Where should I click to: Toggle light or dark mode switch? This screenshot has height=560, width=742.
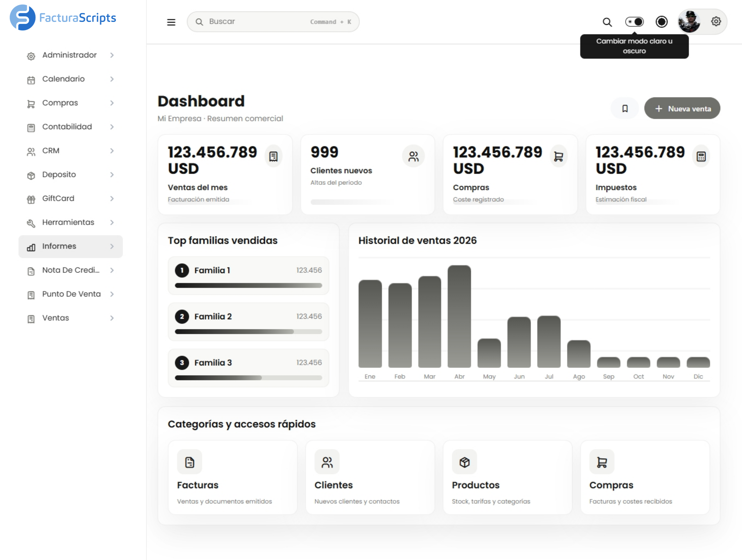[x=634, y=22]
